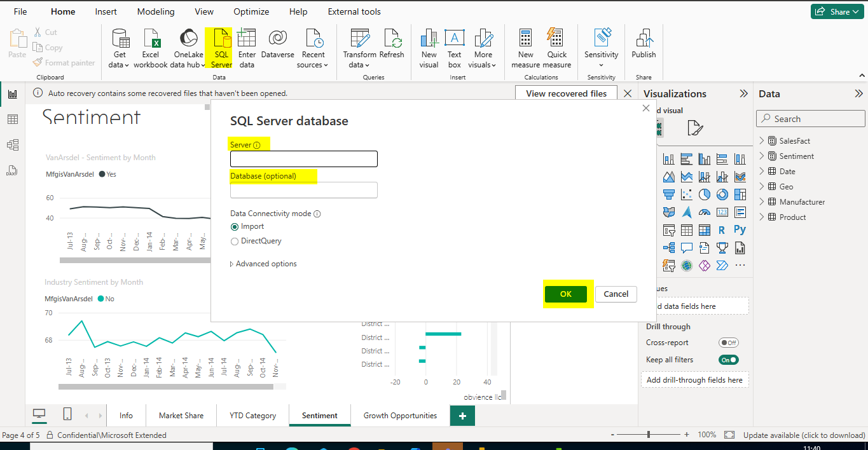
Task: Click Update available download link
Action: coord(804,435)
